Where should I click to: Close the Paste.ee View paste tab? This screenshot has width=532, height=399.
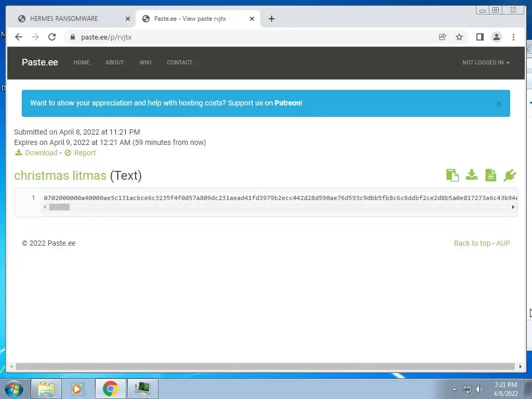click(x=252, y=19)
